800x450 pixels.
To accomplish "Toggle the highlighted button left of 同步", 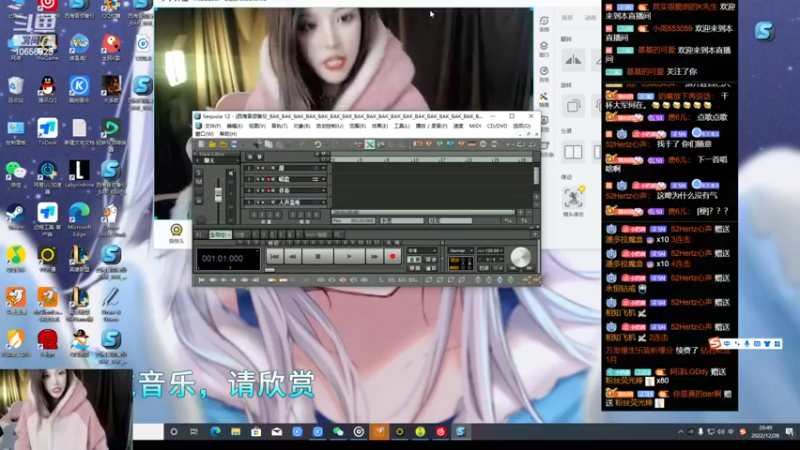I will pos(415,260).
